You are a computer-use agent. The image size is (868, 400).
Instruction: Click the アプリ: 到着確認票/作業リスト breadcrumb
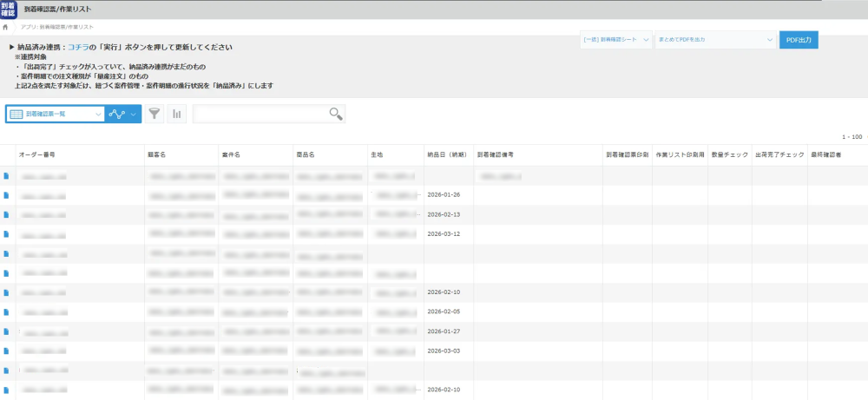[57, 27]
